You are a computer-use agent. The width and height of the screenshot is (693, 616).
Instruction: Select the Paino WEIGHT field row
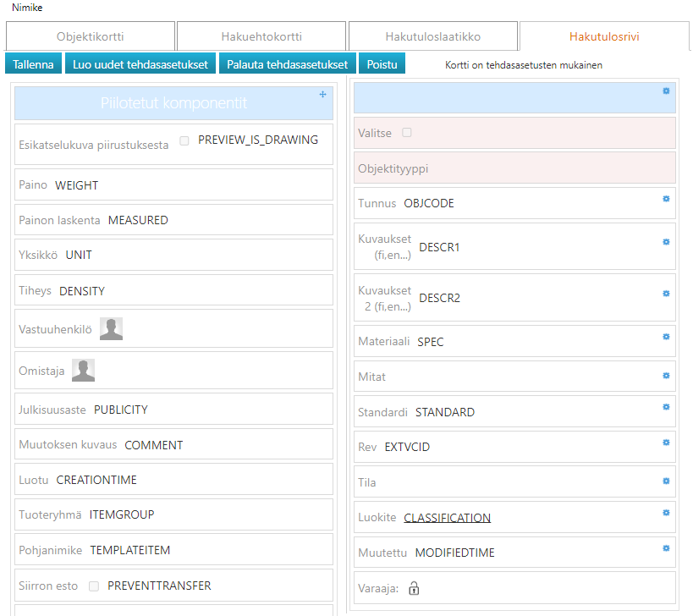tap(173, 184)
